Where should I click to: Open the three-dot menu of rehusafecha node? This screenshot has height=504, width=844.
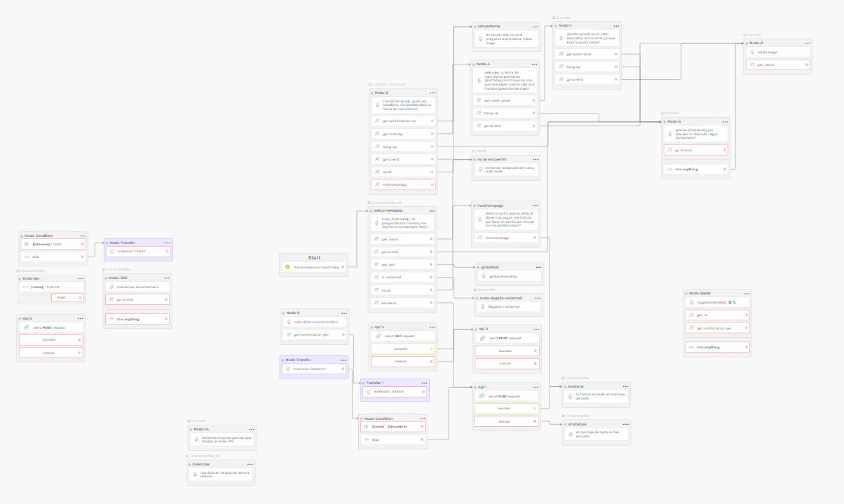(x=536, y=26)
